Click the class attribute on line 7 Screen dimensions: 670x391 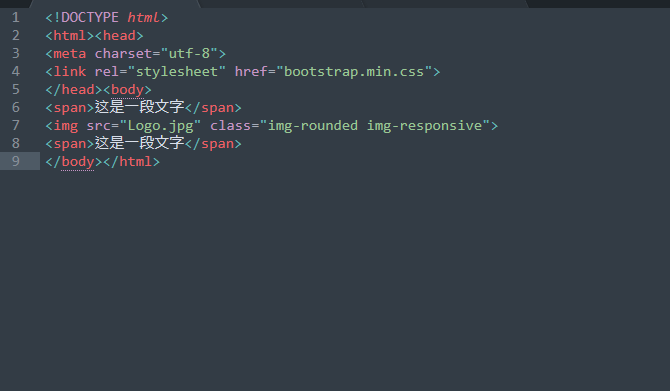tap(230, 125)
